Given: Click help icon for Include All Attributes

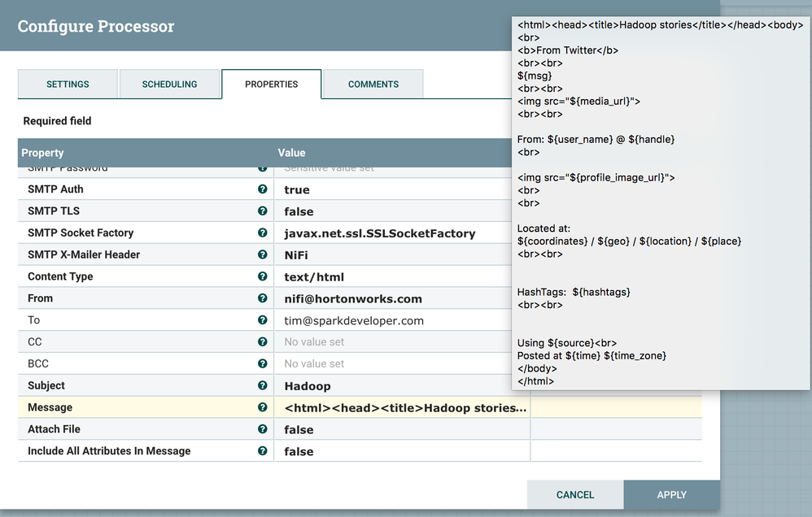Looking at the screenshot, I should [x=262, y=451].
